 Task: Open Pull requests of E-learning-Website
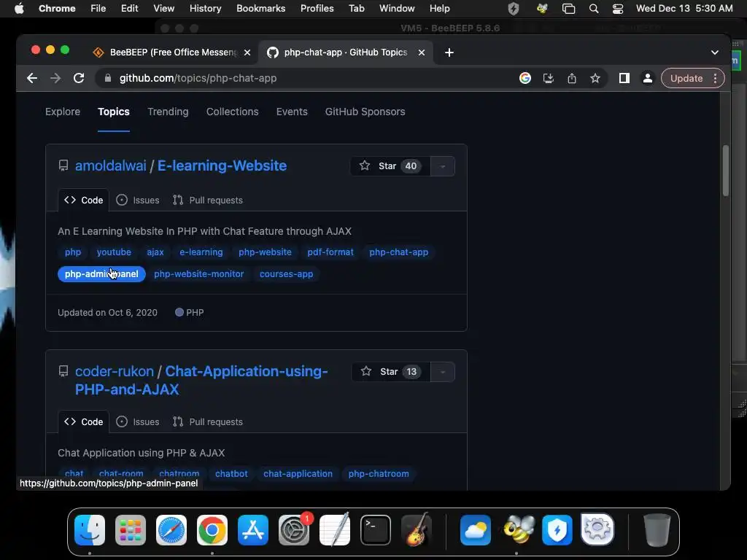click(x=208, y=200)
